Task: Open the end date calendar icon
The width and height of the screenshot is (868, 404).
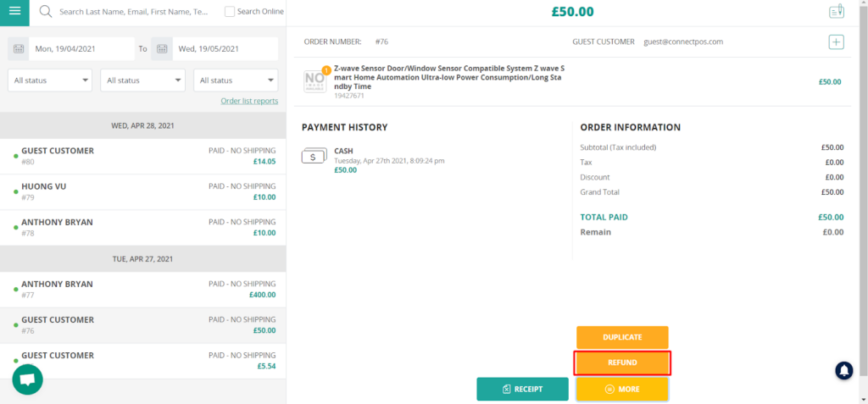Action: tap(161, 49)
